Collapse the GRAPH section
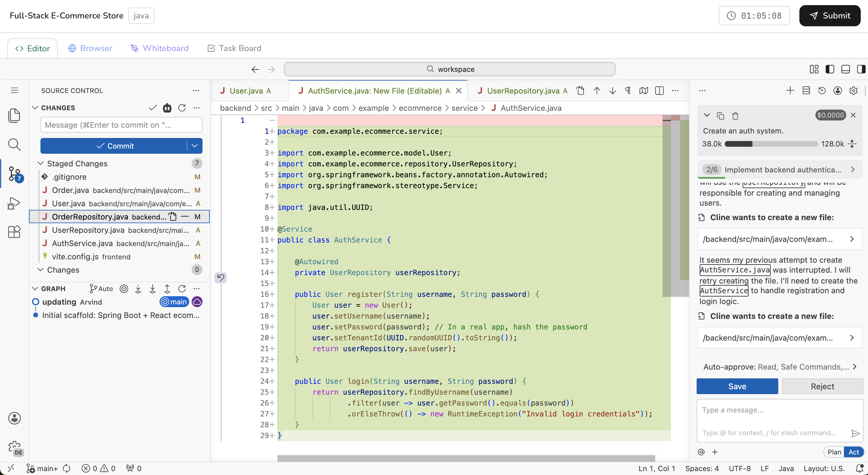Image resolution: width=868 pixels, height=475 pixels. click(35, 289)
